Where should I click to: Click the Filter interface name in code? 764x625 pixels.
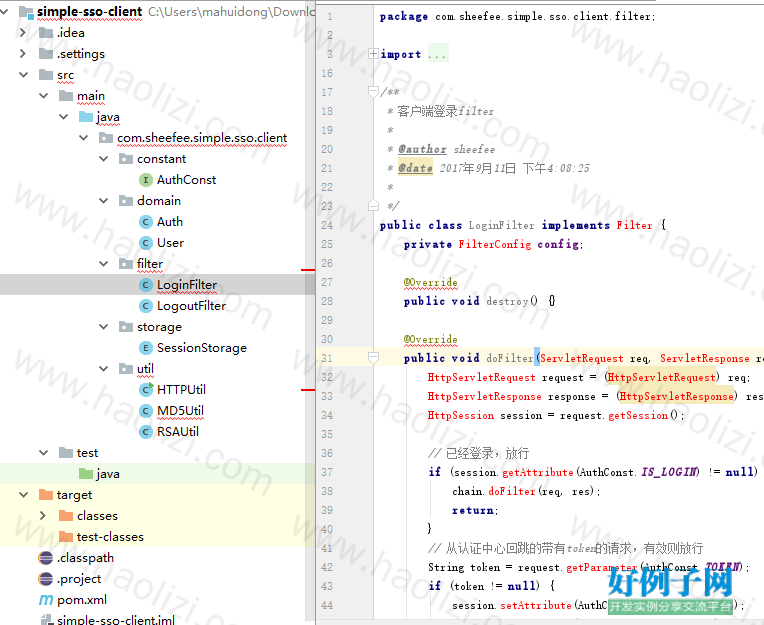634,225
